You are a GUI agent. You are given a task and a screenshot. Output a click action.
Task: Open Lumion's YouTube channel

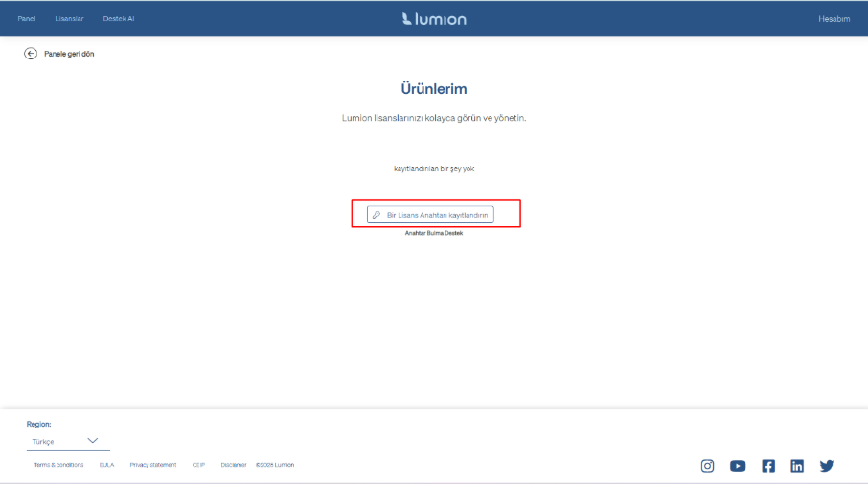738,466
